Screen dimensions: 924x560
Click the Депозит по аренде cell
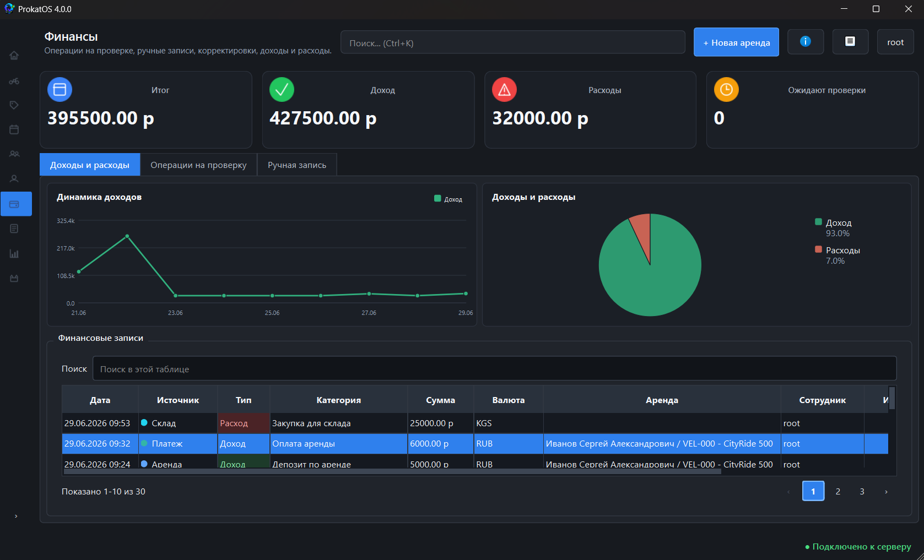click(x=339, y=462)
